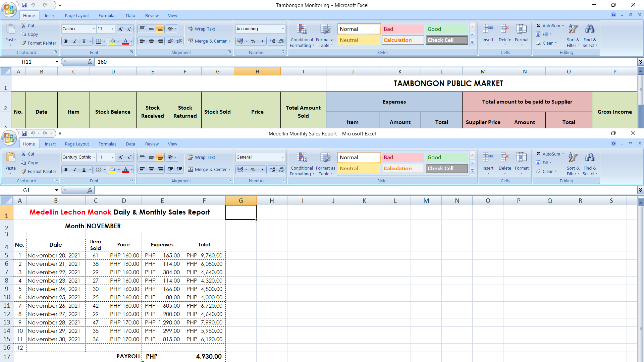Apply the Good cell style in the Medellin window
The width and height of the screenshot is (644, 362).
click(446, 157)
